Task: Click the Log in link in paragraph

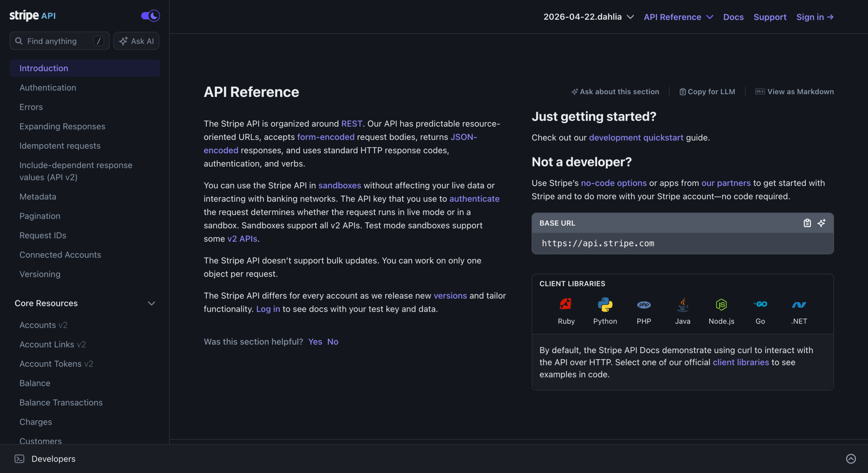Action: (x=268, y=309)
